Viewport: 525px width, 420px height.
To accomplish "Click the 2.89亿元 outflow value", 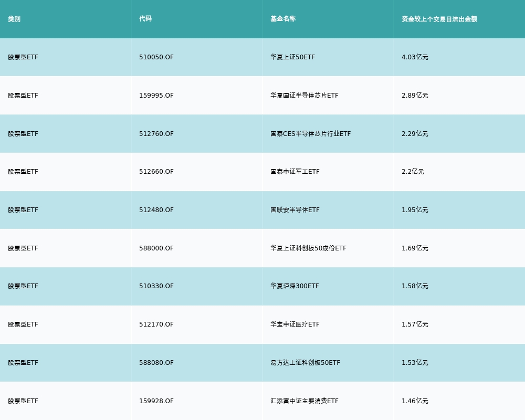I will click(x=415, y=96).
